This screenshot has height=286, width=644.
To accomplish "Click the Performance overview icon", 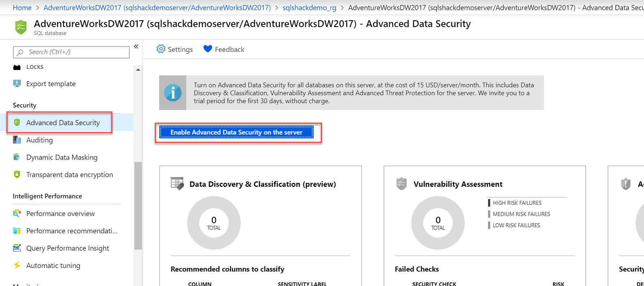I will tap(17, 214).
